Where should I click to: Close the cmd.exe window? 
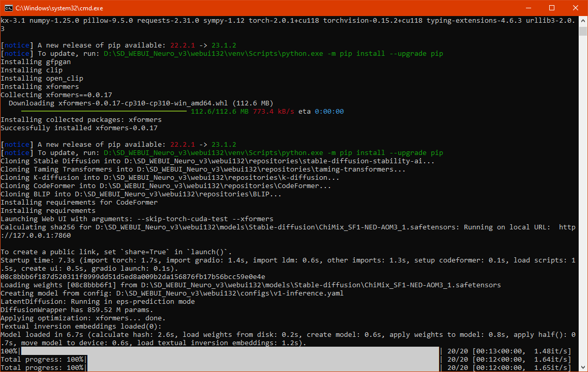point(575,8)
